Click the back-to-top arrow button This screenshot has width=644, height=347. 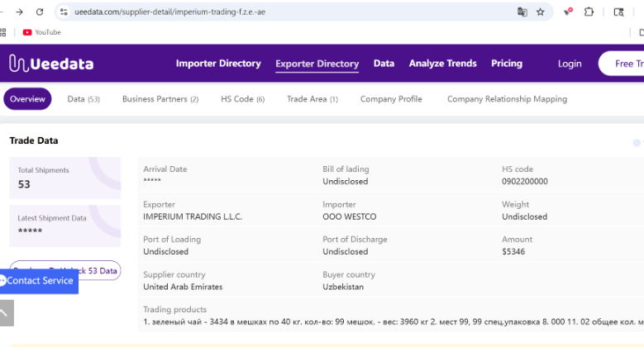pyautogui.click(x=6, y=313)
